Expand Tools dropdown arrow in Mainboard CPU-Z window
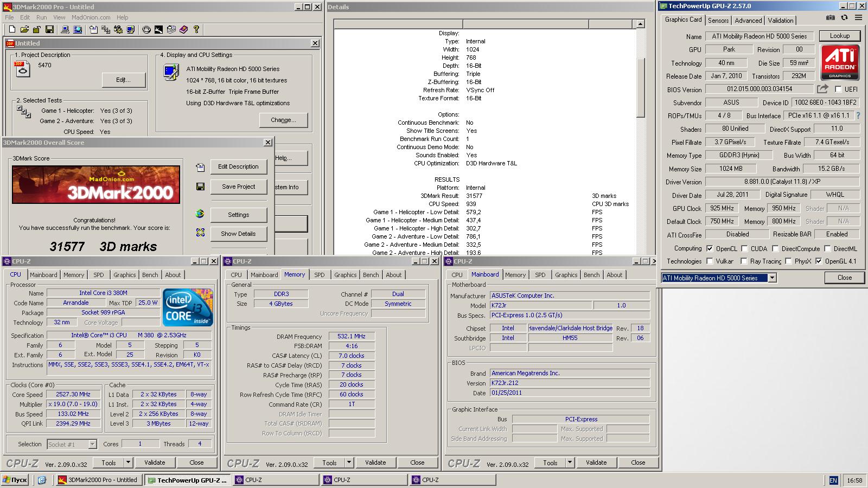Image resolution: width=868 pixels, height=488 pixels. pos(570,463)
